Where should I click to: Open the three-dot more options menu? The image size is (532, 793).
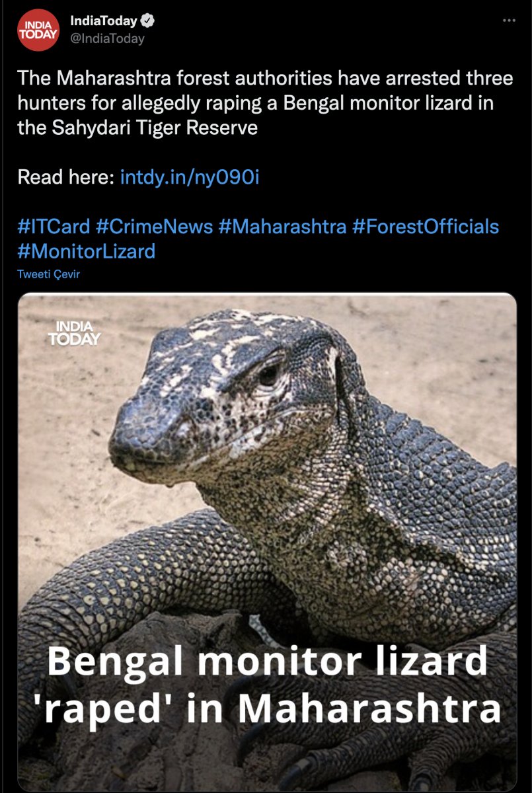508,20
